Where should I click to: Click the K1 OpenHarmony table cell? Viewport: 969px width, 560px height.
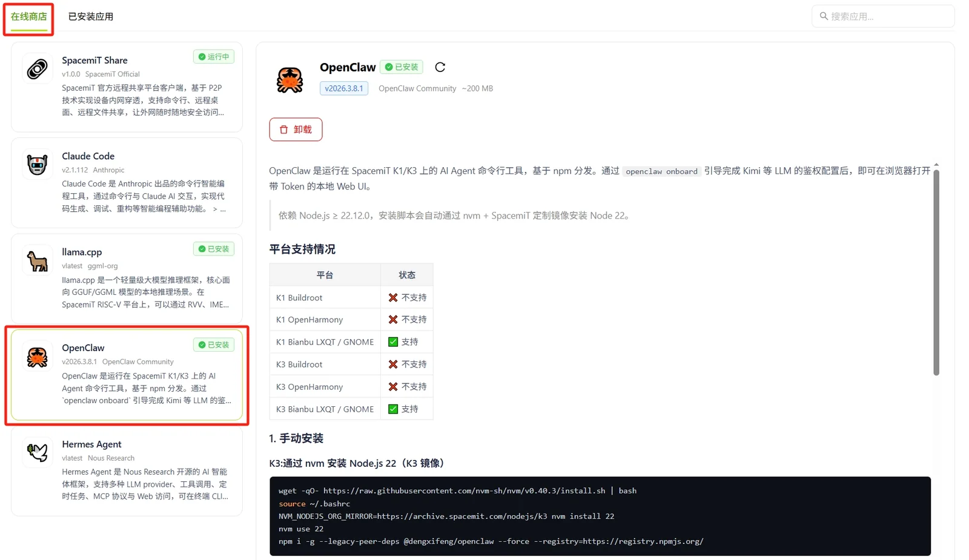325,320
